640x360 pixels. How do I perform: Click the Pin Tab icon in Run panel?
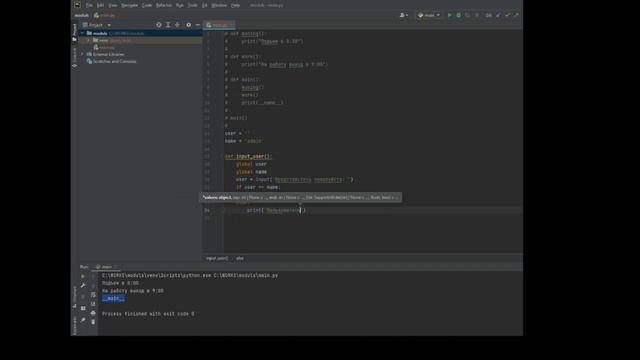click(x=83, y=320)
